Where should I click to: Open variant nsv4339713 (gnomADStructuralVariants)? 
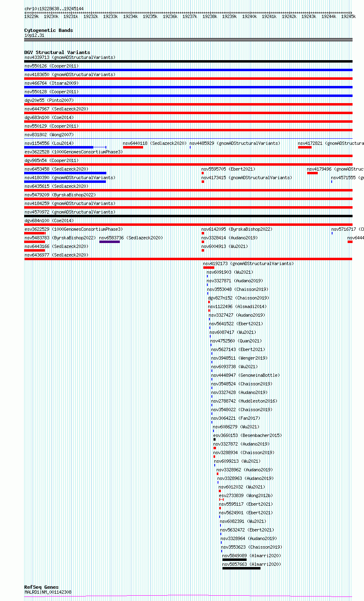pos(70,57)
